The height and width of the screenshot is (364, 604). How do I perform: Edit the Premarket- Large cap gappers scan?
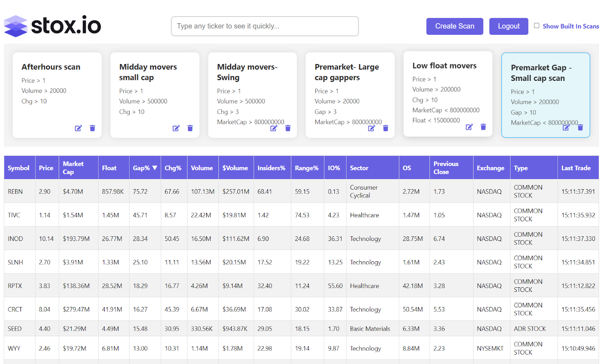371,128
